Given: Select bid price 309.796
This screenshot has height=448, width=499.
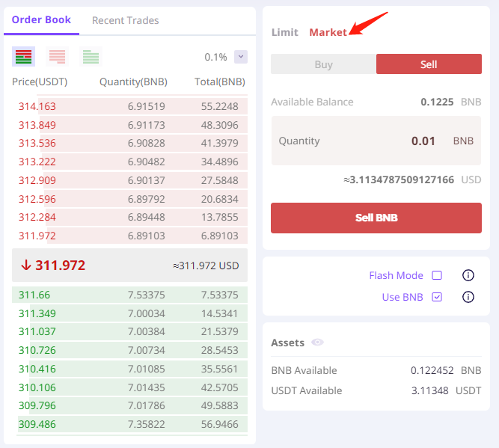Looking at the screenshot, I should click(37, 405).
